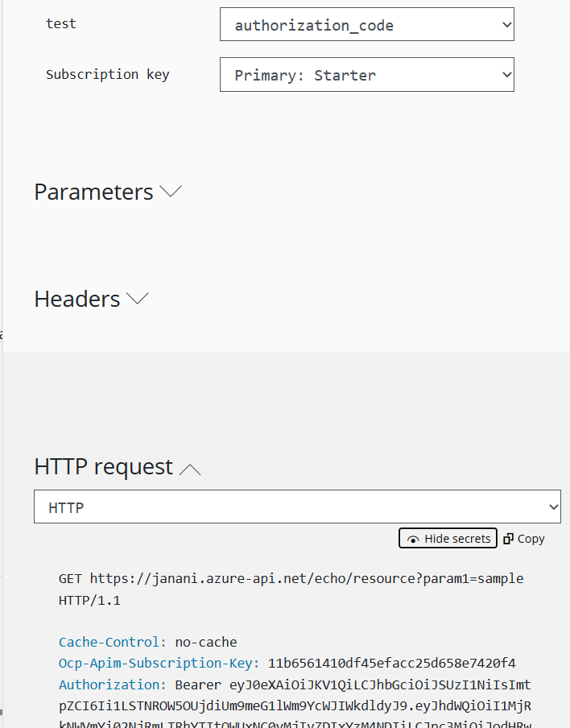
Task: Click the Ocp-Apim-Subscription-Key header value
Action: click(394, 663)
